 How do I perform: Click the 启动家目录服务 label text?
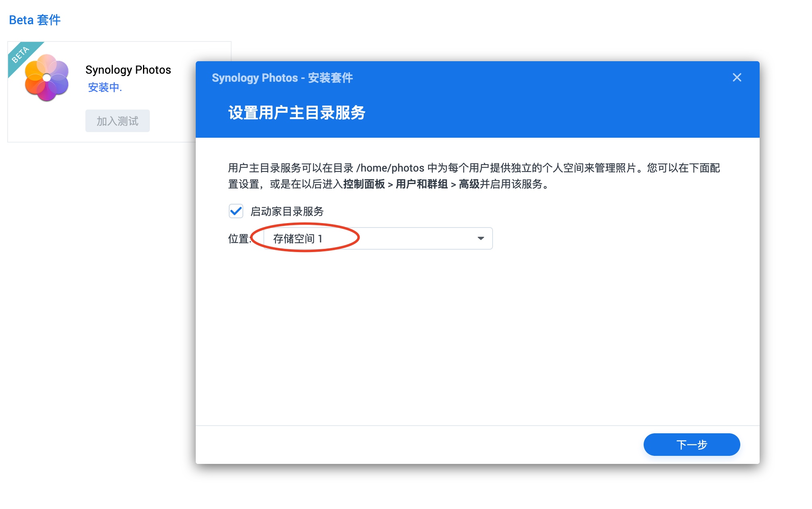(287, 211)
